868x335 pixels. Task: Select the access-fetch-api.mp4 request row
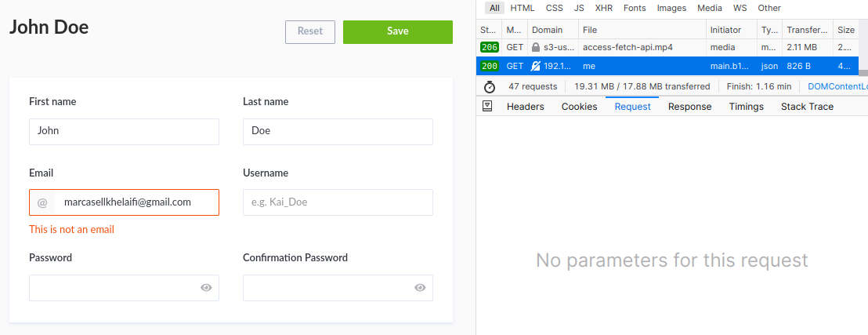pyautogui.click(x=667, y=48)
